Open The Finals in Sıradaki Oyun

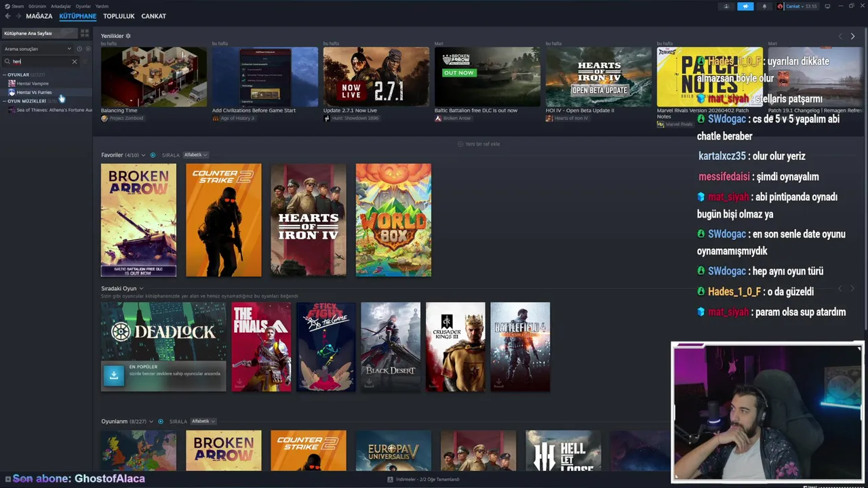point(261,347)
